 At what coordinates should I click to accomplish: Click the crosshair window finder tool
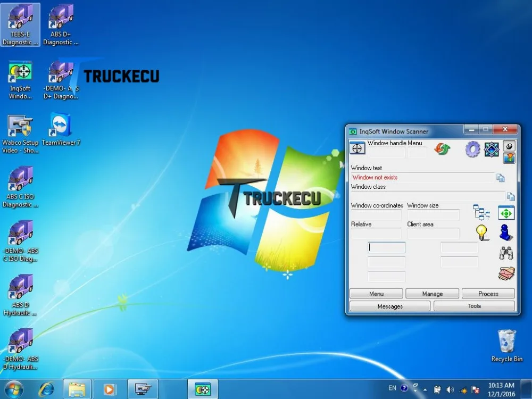pyautogui.click(x=357, y=148)
